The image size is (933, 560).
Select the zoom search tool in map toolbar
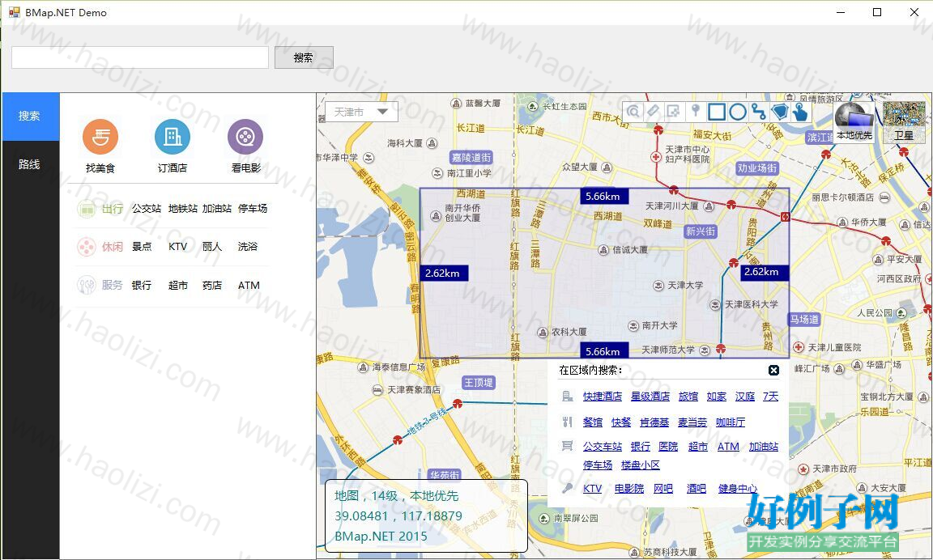(x=633, y=111)
